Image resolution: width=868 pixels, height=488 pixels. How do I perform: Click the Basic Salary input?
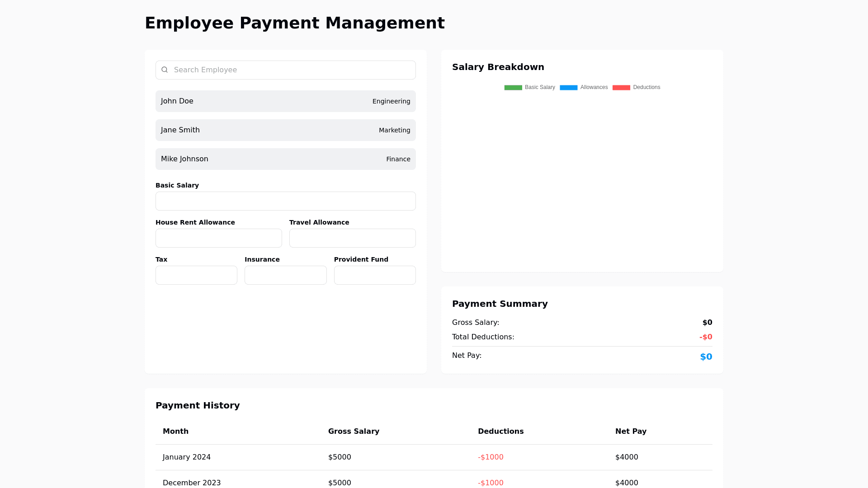pos(285,201)
